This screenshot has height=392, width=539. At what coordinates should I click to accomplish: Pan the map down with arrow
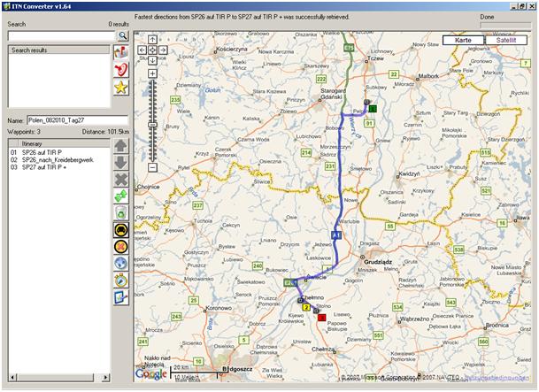coord(152,60)
